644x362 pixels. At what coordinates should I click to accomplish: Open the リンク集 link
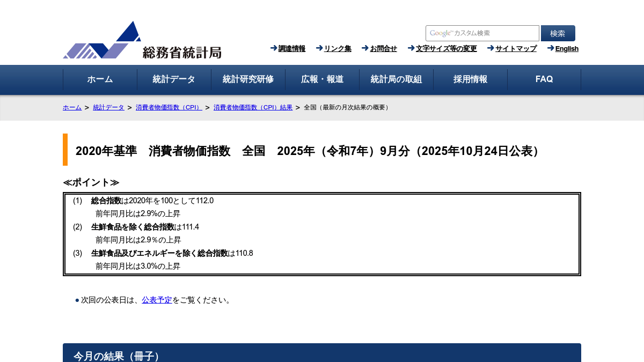pos(338,49)
